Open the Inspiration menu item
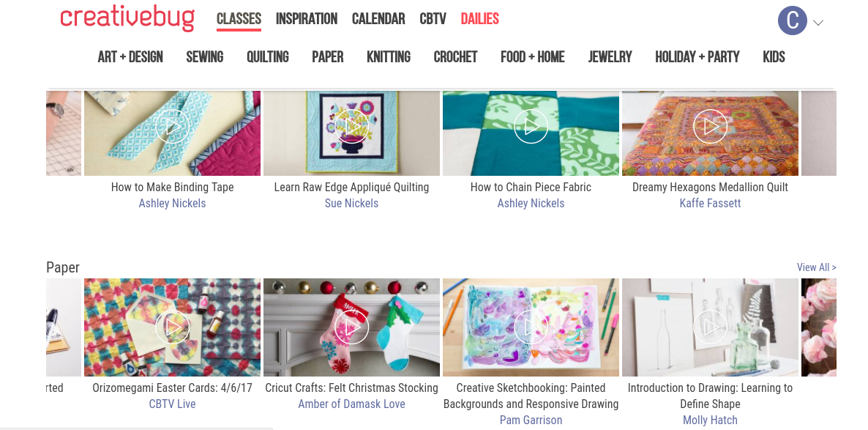This screenshot has height=430, width=868. [307, 19]
